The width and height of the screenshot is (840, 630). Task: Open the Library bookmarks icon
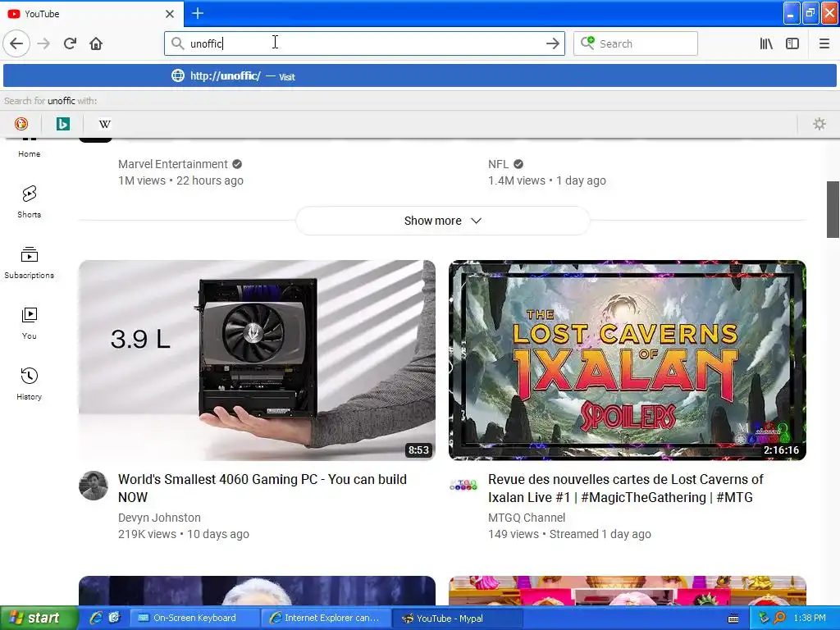click(766, 43)
